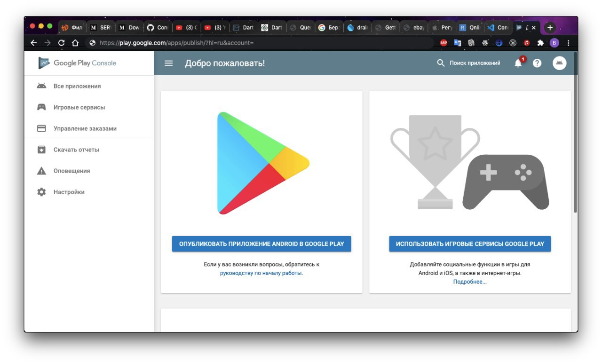Open the Extensions puzzle piece icon
Viewport: 602px width, 364px height.
click(540, 43)
